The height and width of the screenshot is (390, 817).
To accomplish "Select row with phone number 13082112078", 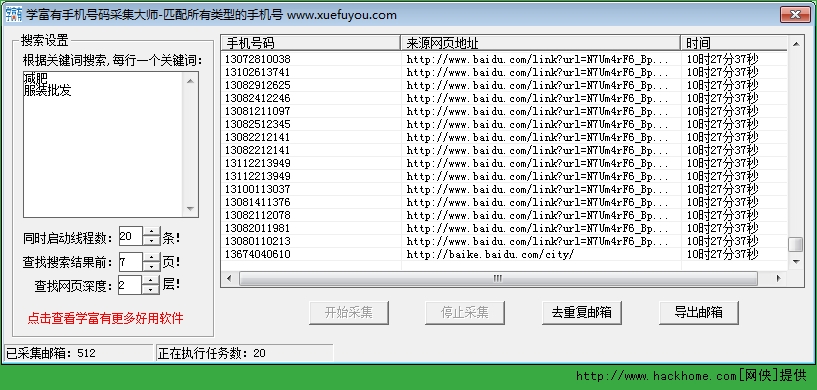I will [x=504, y=215].
